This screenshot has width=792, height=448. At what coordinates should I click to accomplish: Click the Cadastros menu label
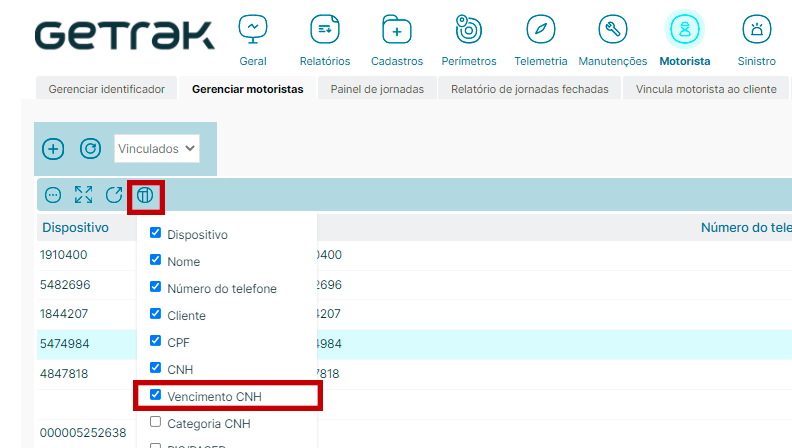tap(397, 61)
